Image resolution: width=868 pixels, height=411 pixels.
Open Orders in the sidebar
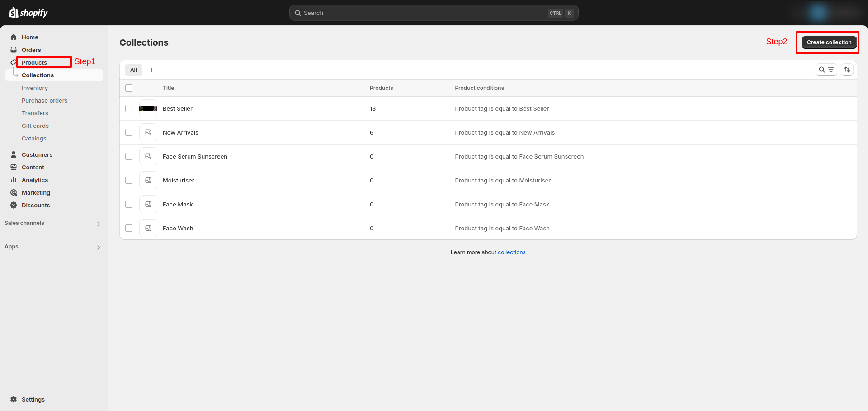coord(31,50)
